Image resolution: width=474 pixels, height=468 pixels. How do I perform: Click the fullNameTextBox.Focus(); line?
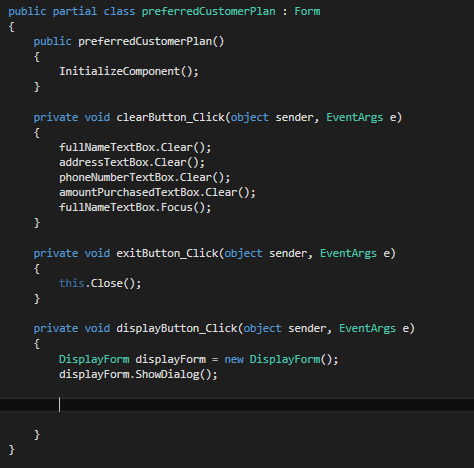[135, 207]
